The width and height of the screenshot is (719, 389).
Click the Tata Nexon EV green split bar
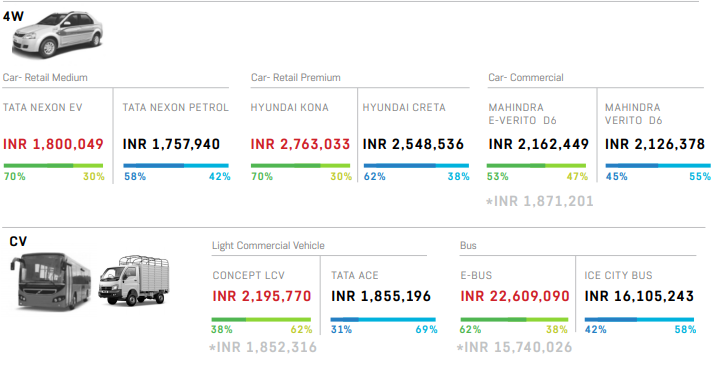point(53,166)
